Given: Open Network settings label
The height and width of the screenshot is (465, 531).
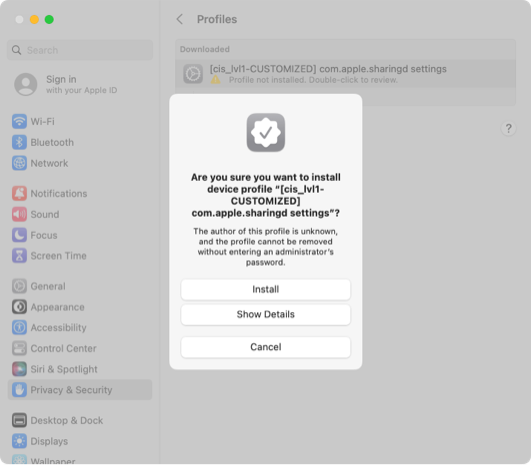Looking at the screenshot, I should 49,163.
